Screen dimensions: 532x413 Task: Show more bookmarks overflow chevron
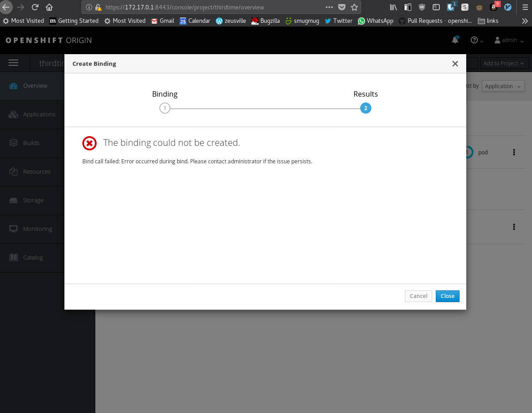tap(524, 21)
